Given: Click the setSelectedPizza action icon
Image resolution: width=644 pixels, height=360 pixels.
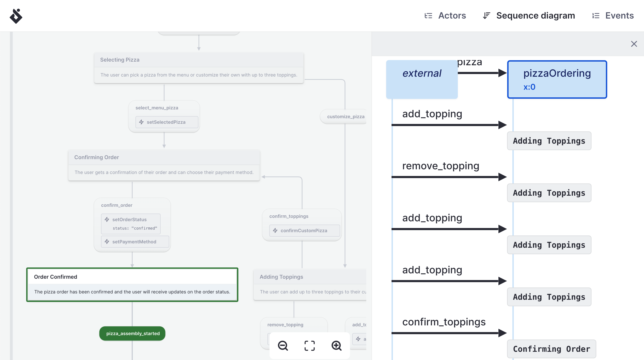Looking at the screenshot, I should (x=142, y=122).
